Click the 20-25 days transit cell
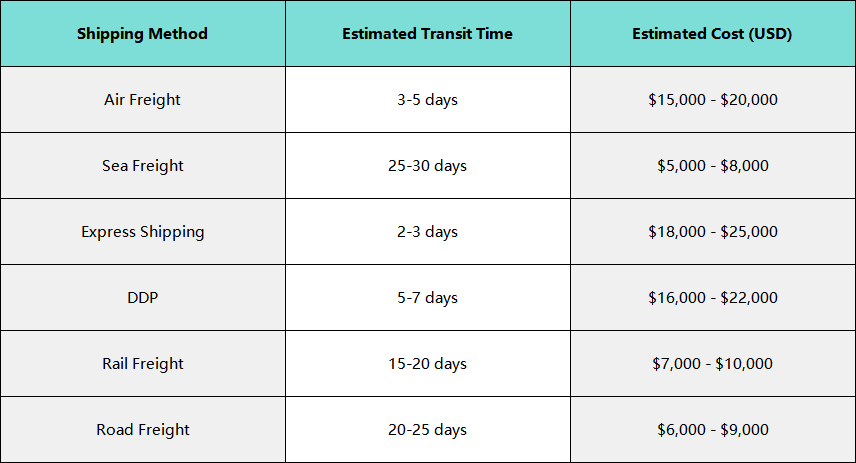The height and width of the screenshot is (463, 856). [x=427, y=430]
